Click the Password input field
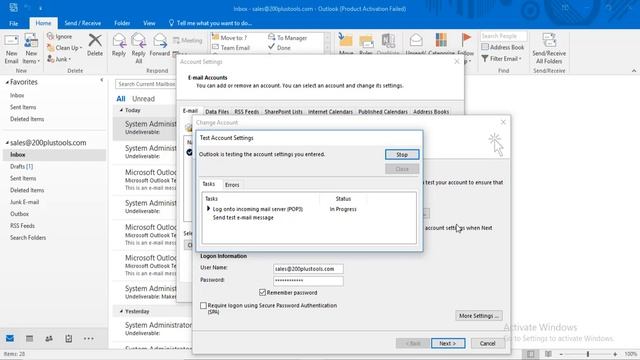This screenshot has height=360, width=640. pyautogui.click(x=308, y=281)
